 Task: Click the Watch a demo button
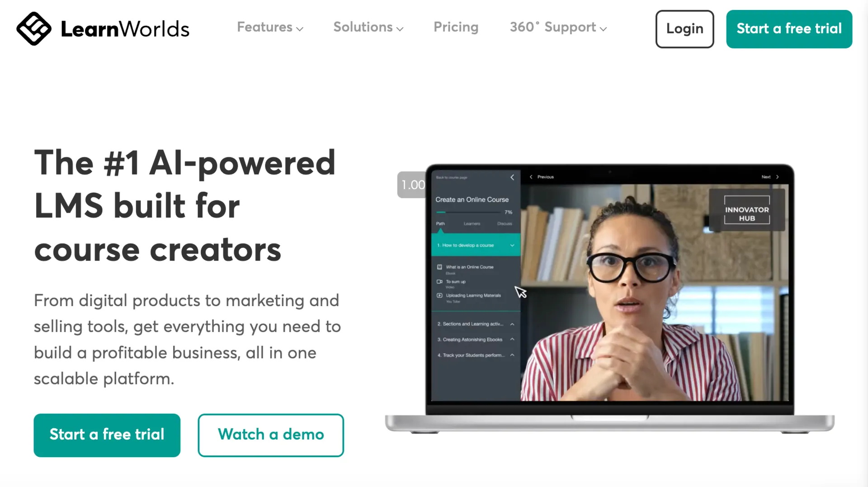tap(271, 435)
